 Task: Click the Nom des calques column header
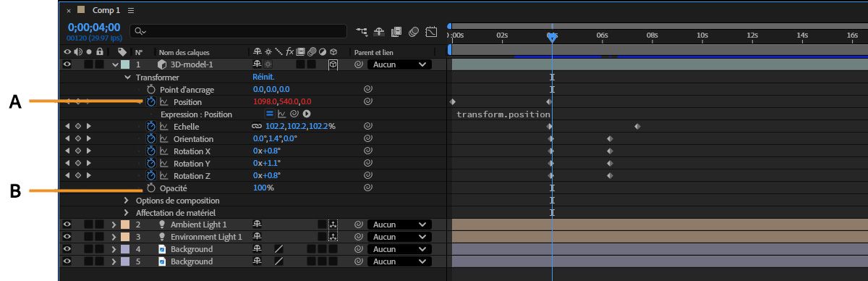(184, 52)
